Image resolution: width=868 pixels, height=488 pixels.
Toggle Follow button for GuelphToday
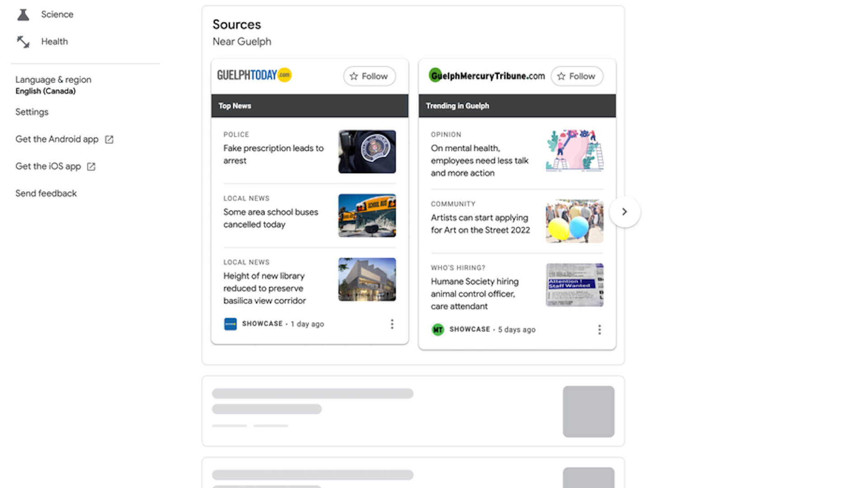click(x=369, y=75)
